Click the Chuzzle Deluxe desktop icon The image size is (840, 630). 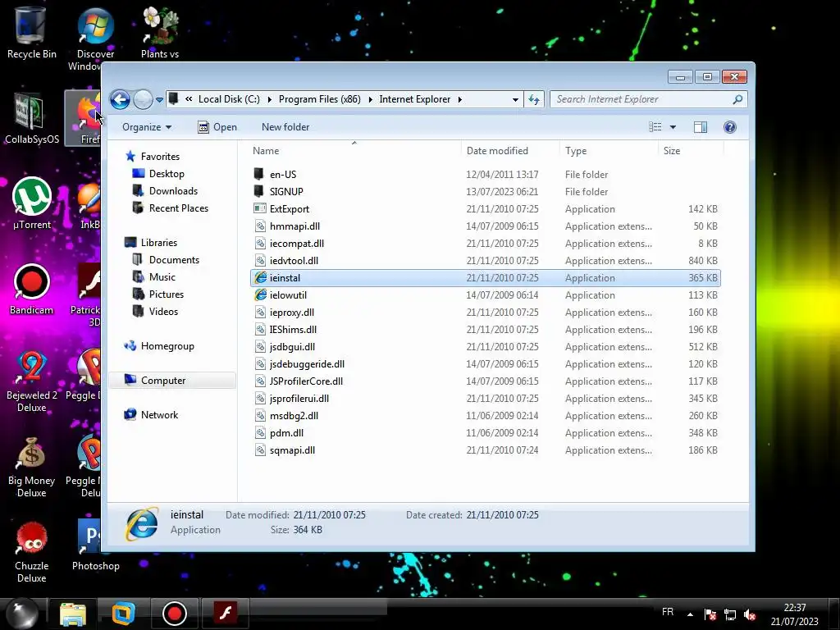pos(32,552)
